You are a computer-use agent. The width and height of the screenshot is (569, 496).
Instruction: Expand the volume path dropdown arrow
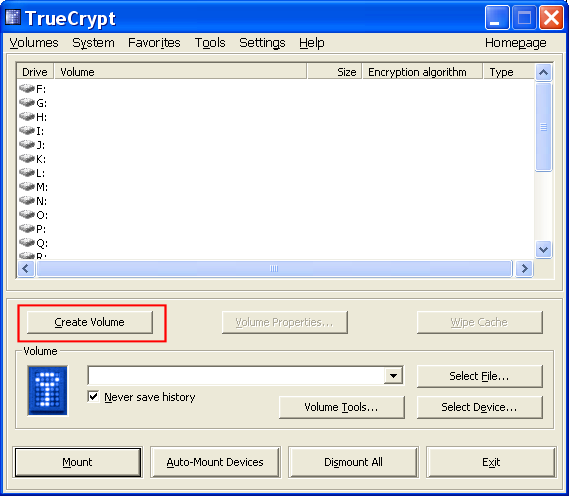[393, 376]
